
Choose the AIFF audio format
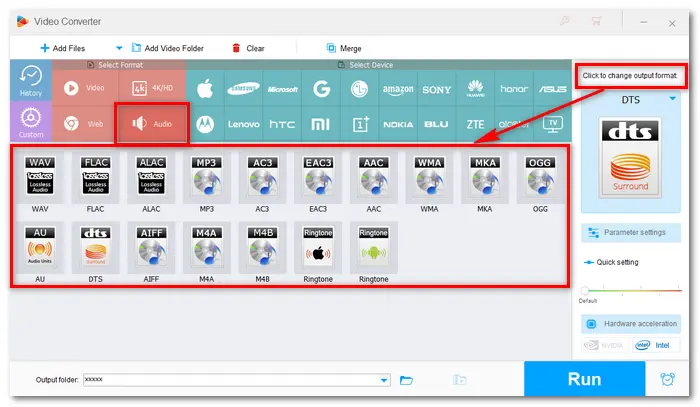151,247
